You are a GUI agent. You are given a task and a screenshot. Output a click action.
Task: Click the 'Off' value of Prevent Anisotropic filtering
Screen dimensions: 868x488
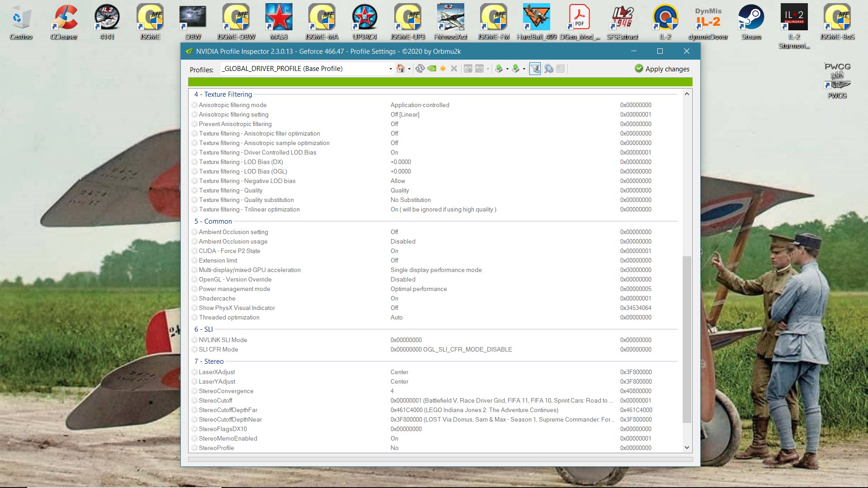tap(394, 124)
